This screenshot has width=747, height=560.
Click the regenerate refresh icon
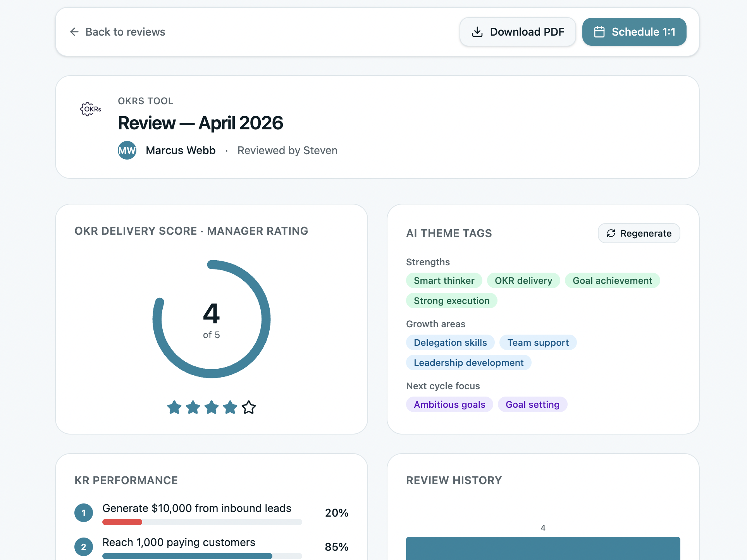coord(611,233)
